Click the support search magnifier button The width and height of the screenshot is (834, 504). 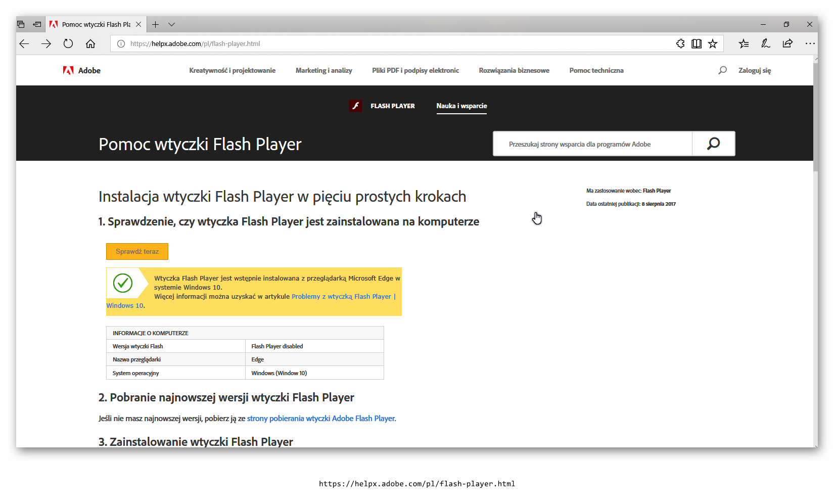pos(713,144)
